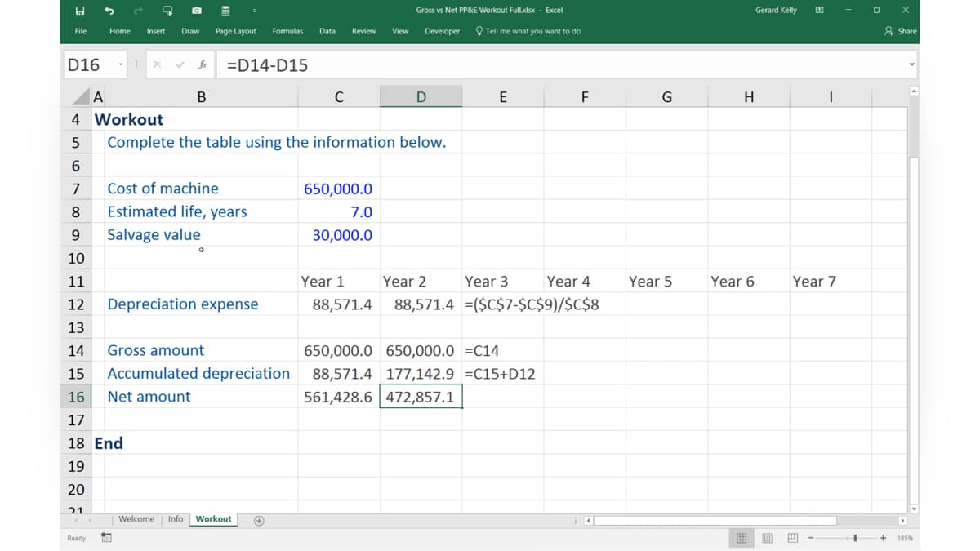Zoom in with the plus button
Screen dimensions: 980x551
tap(884, 539)
